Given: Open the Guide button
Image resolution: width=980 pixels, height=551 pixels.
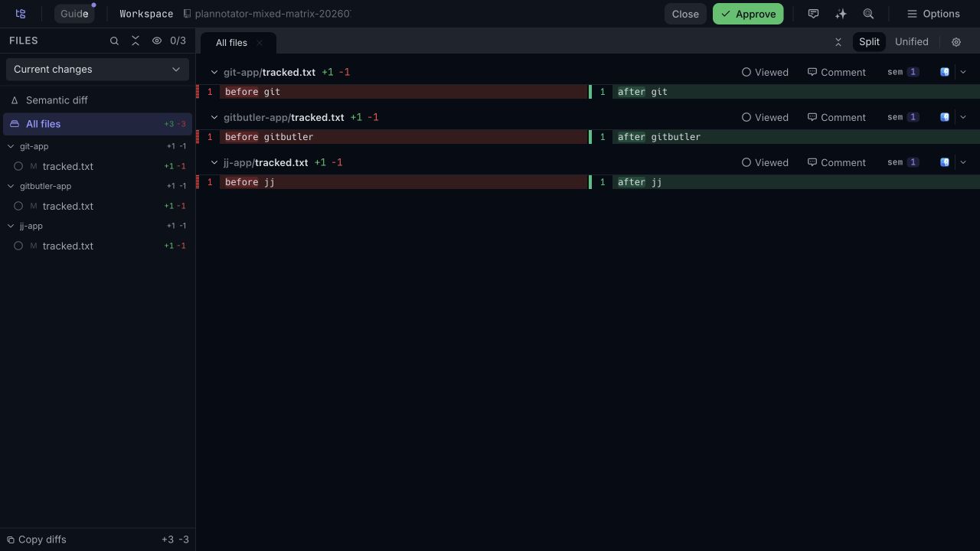Looking at the screenshot, I should [x=74, y=14].
